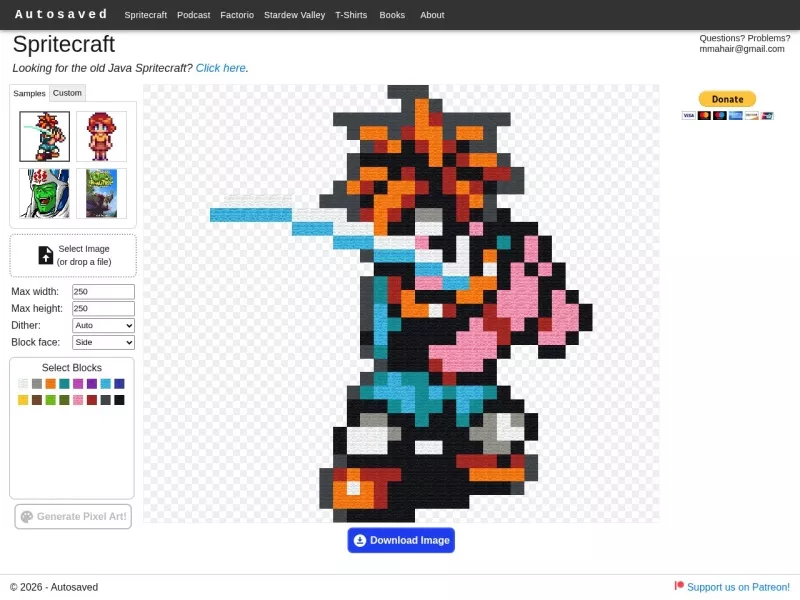Click the generated pixel art preview image
The height and width of the screenshot is (600, 800).
[x=401, y=304]
